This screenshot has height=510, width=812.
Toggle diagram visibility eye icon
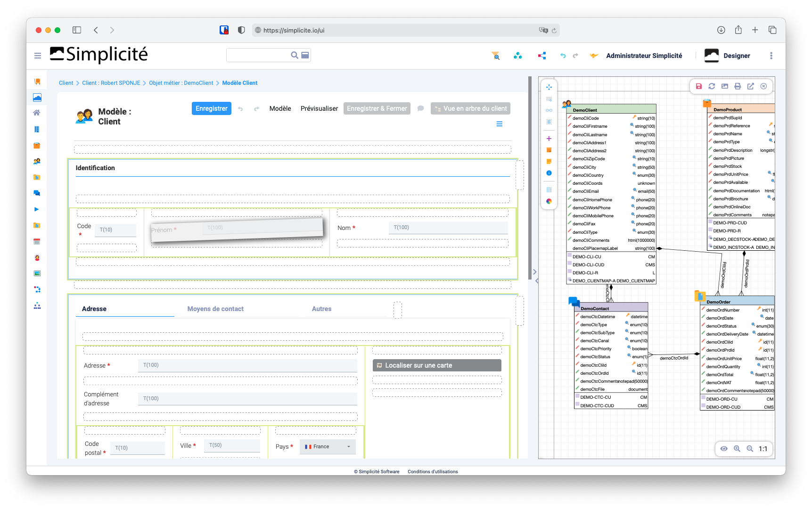(724, 449)
